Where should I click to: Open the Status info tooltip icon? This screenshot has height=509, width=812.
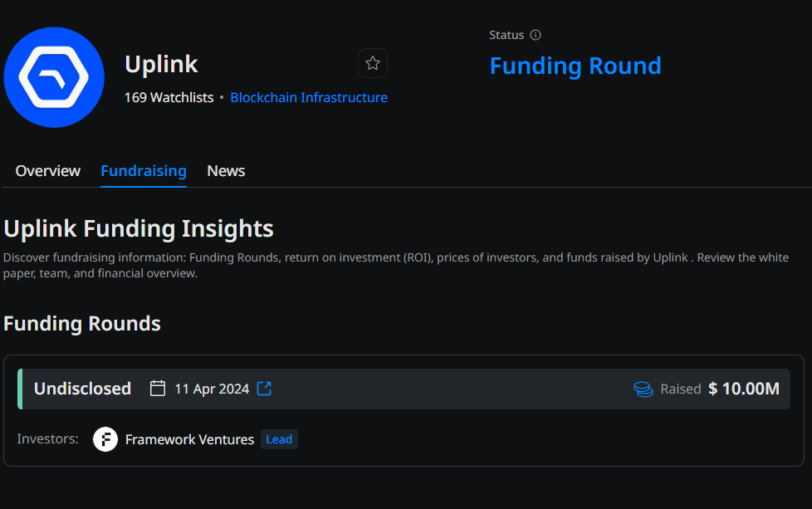pos(536,35)
